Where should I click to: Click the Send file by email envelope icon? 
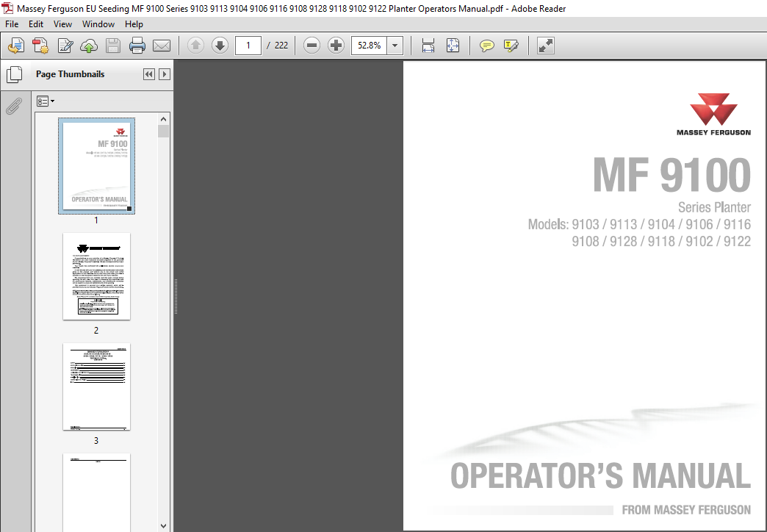pos(162,46)
